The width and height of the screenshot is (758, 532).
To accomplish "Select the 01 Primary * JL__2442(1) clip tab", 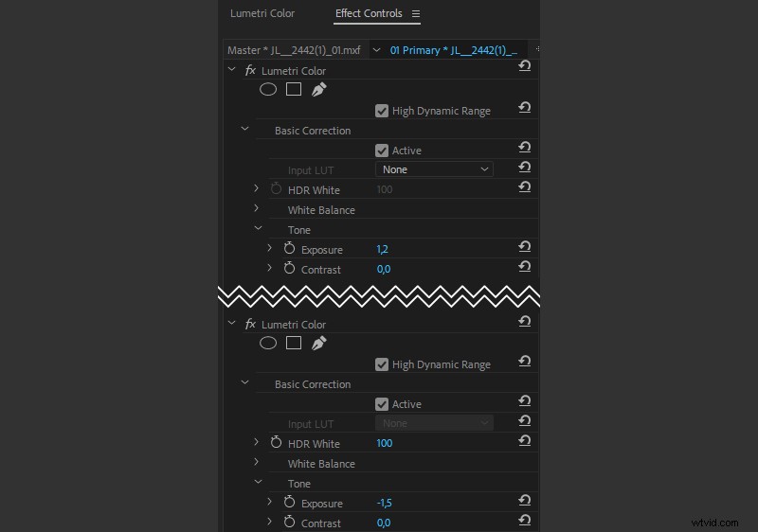I will point(454,50).
